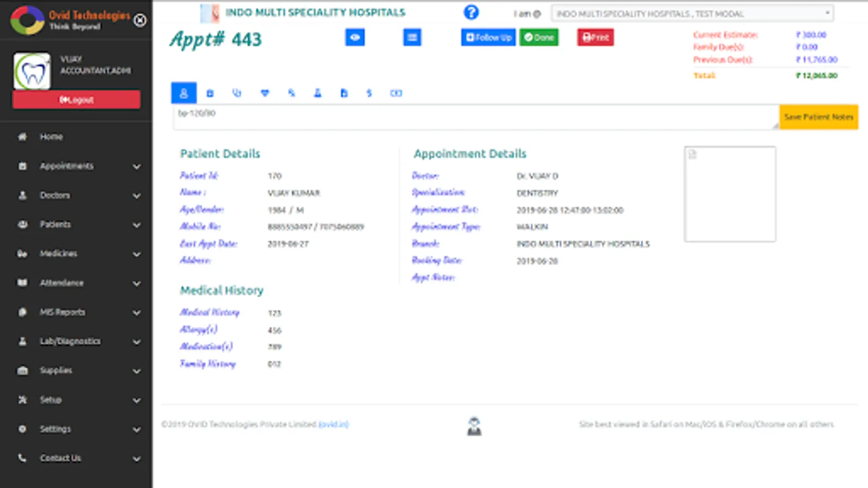Open the Supplies sidebar menu

56,371
